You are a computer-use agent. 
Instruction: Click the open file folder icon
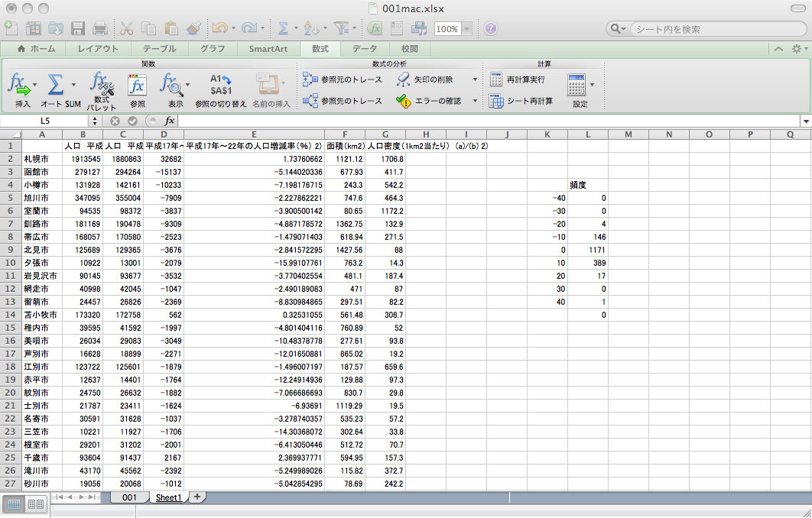point(56,28)
